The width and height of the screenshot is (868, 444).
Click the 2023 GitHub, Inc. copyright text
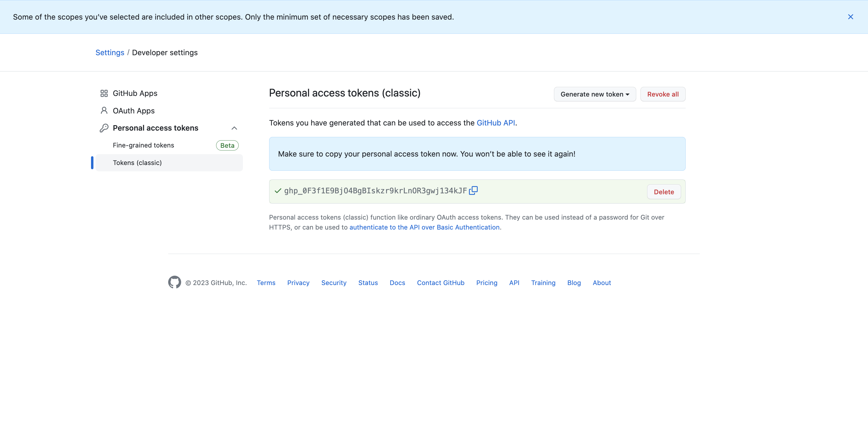click(216, 283)
